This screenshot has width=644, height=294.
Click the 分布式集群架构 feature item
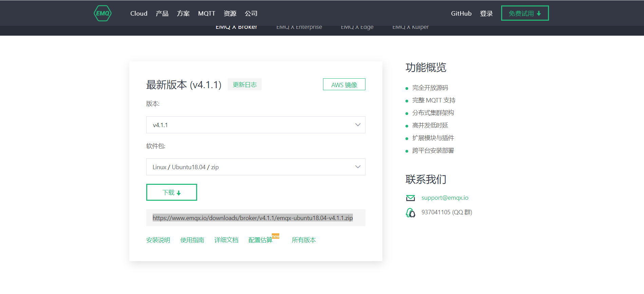pos(433,113)
